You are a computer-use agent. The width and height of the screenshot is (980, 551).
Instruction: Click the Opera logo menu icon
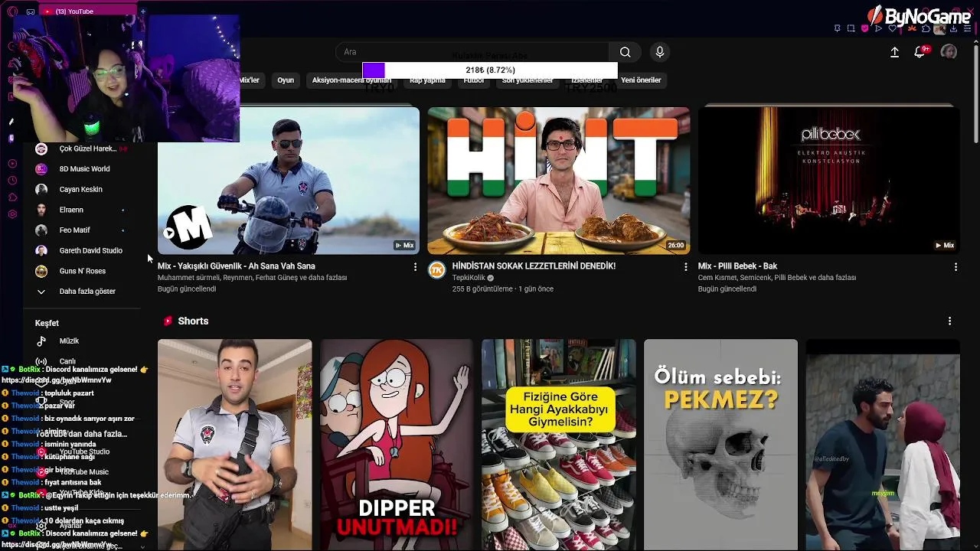click(12, 11)
